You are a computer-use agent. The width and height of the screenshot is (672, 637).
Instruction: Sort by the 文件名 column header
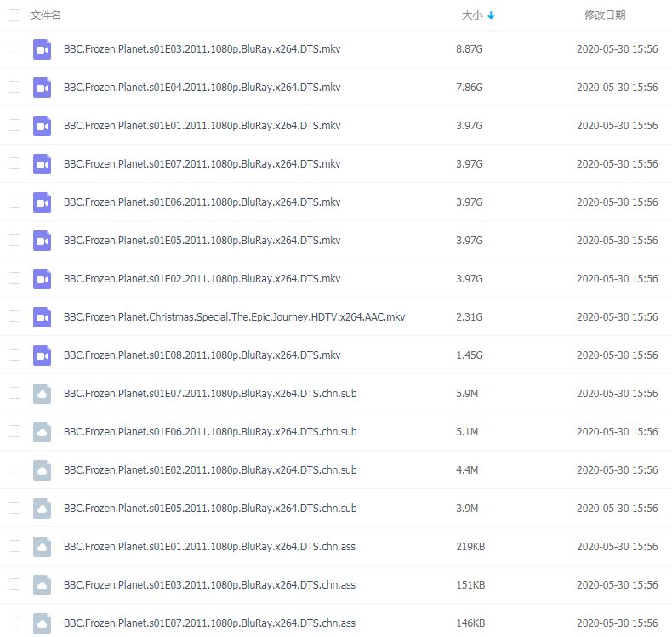(x=45, y=15)
